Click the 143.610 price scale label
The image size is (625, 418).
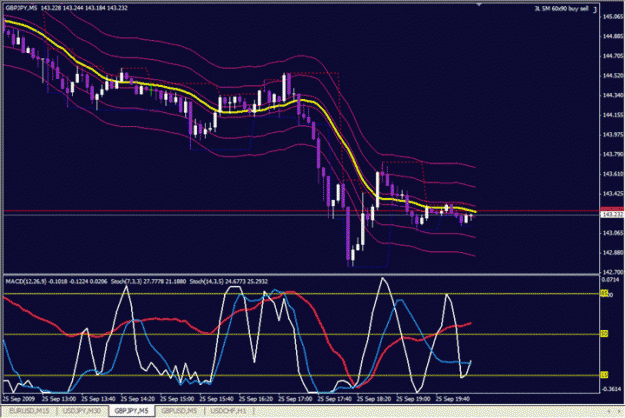point(613,174)
